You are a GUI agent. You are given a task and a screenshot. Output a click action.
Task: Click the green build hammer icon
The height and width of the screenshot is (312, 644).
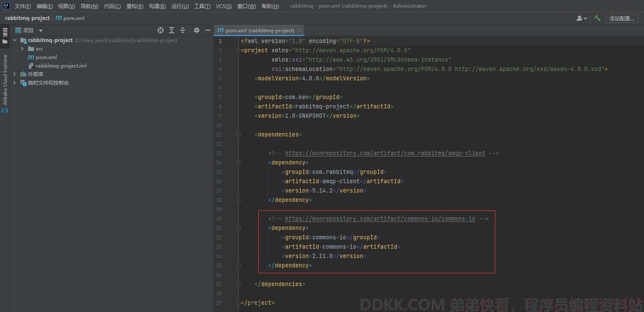point(597,18)
